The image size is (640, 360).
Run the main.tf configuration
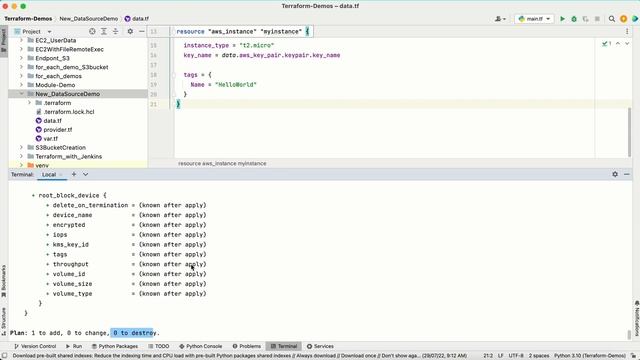(562, 19)
